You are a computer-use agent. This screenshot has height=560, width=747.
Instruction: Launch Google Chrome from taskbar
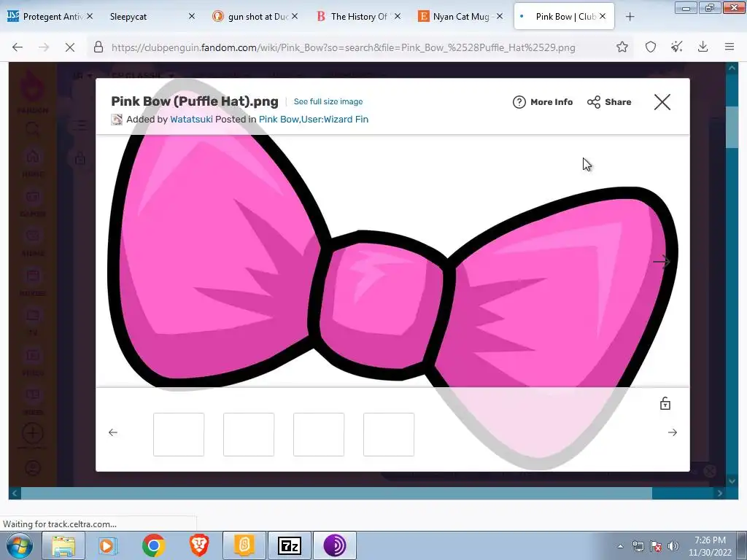pos(153,545)
